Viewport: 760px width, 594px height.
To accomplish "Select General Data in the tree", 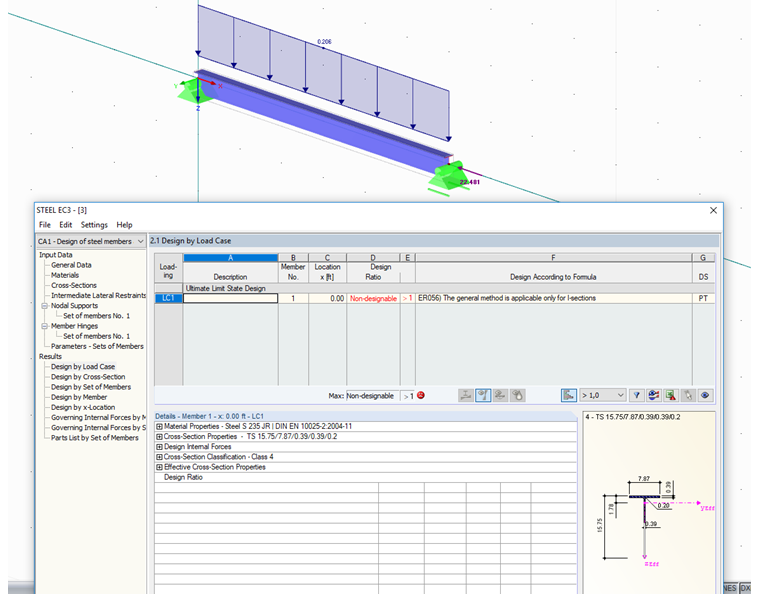I will click(x=71, y=265).
